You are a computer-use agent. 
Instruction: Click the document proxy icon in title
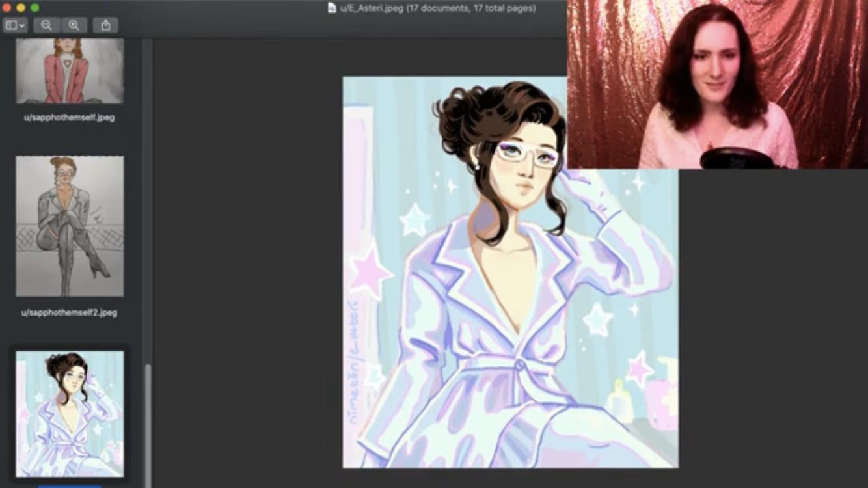point(332,8)
